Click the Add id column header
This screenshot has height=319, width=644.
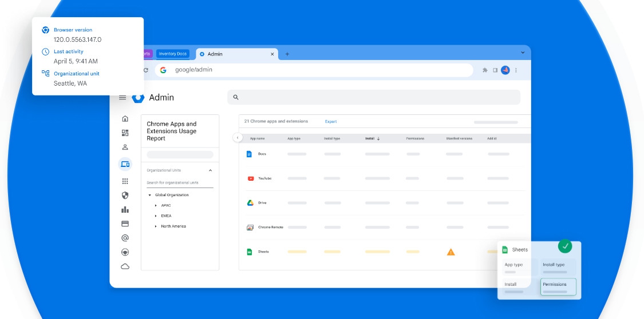pos(492,138)
